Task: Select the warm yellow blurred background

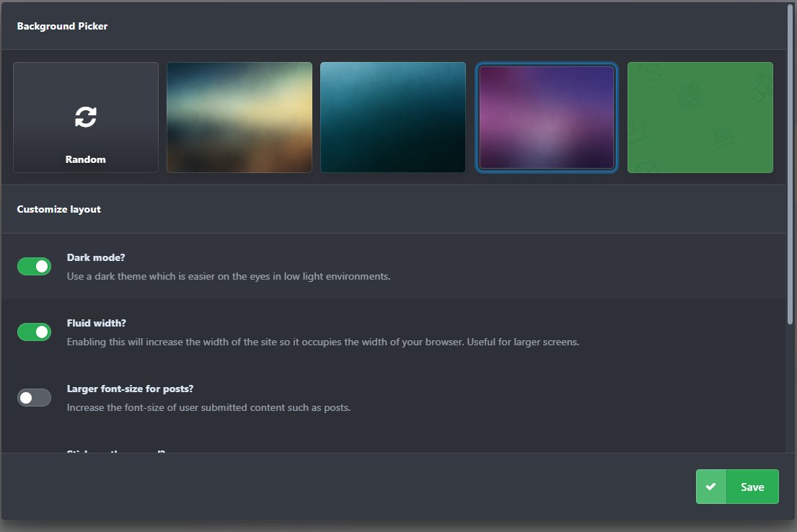Action: tap(239, 118)
